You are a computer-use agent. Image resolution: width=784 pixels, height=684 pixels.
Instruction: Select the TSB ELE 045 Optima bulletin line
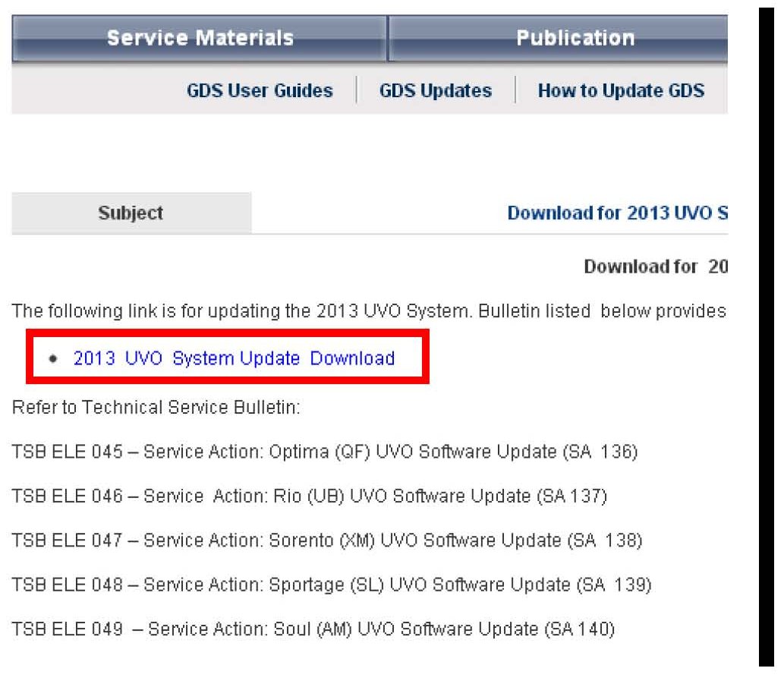coord(325,452)
